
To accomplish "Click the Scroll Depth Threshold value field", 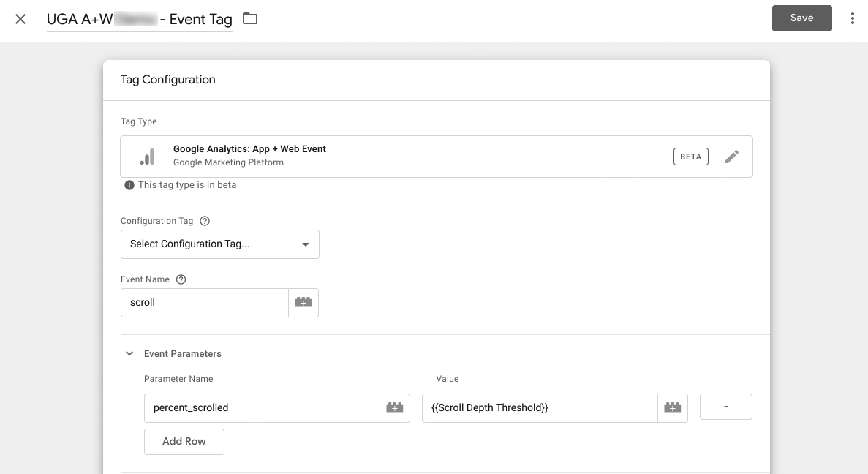I will click(x=539, y=408).
